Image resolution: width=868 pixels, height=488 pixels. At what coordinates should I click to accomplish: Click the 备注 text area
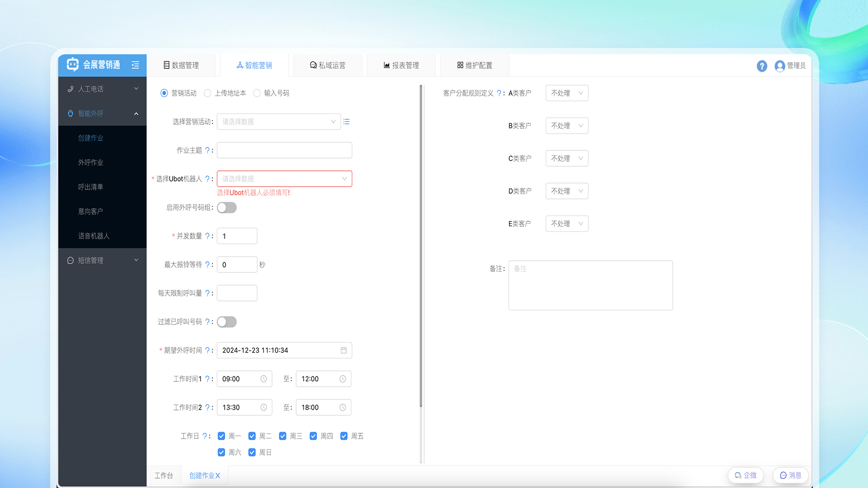(x=590, y=285)
